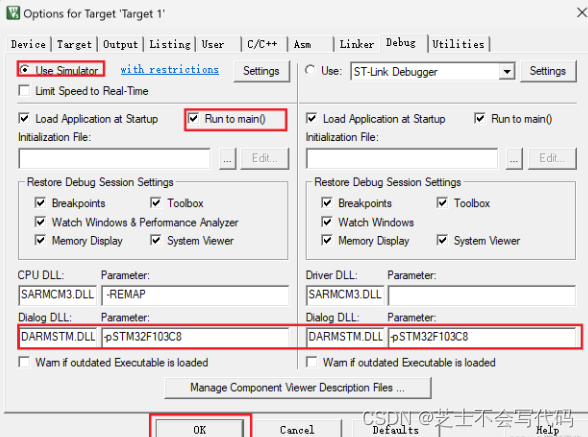Toggle debugger Run to main() checkbox
Image resolution: width=588 pixels, height=437 pixels.
point(480,119)
